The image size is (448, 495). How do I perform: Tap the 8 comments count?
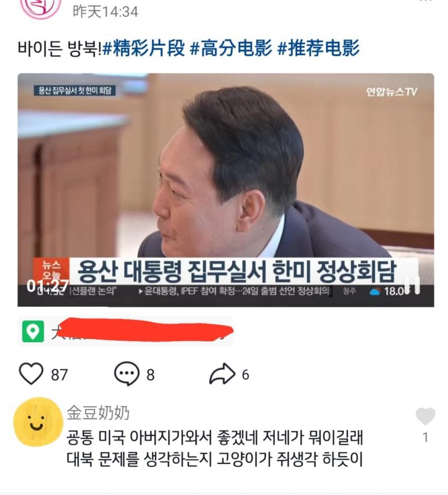click(x=151, y=375)
